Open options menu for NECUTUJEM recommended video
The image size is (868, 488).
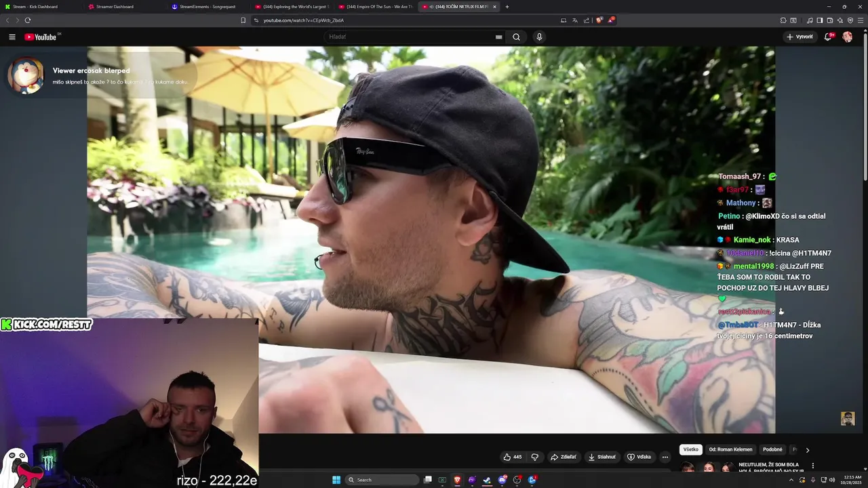[812, 466]
